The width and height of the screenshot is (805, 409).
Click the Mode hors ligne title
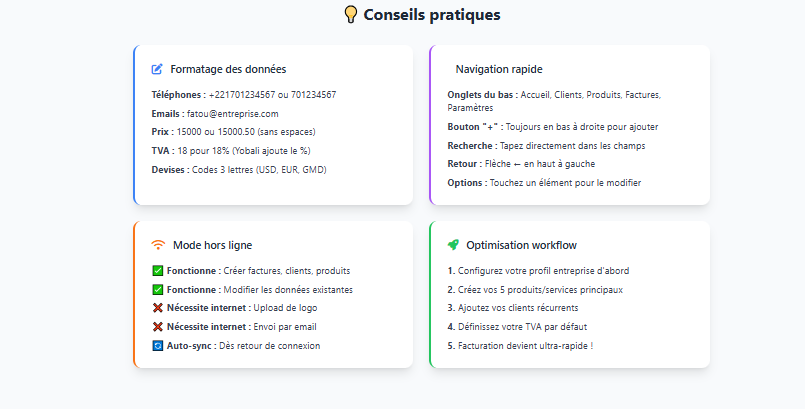(x=213, y=245)
